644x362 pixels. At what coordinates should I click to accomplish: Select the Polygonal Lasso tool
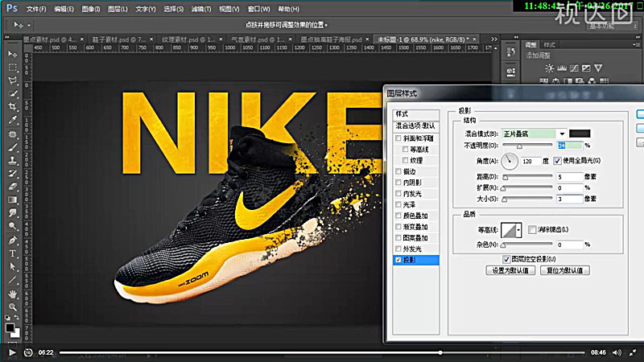pos(13,80)
